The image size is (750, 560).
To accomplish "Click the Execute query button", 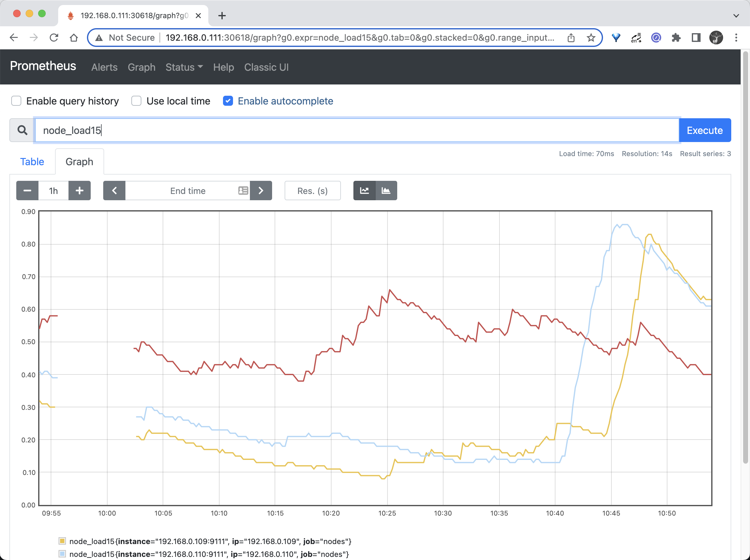I will (x=704, y=130).
